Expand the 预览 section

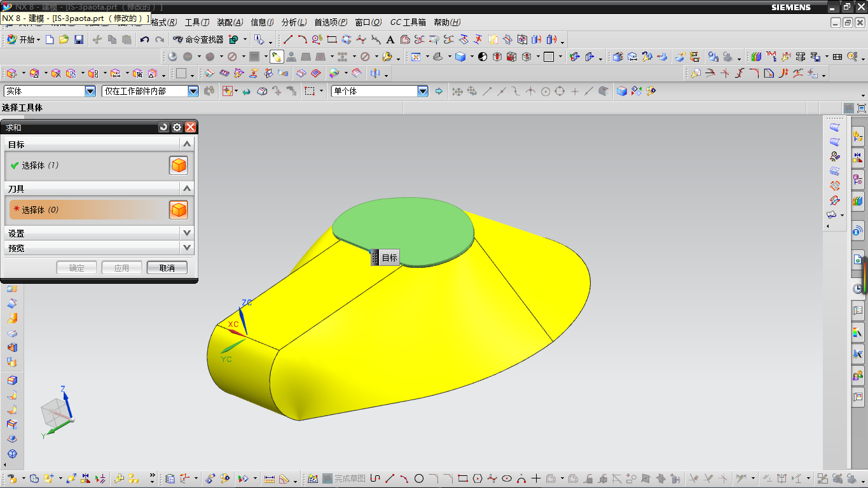tap(186, 247)
